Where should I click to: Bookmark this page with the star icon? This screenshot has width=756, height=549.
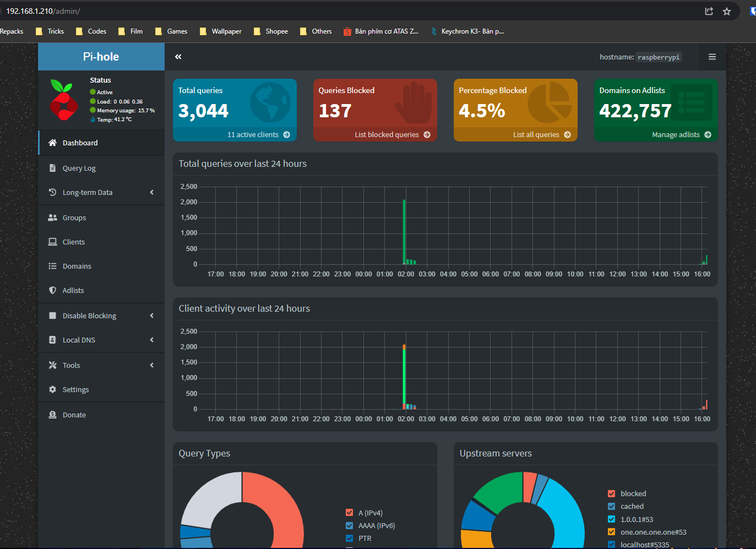tap(726, 11)
